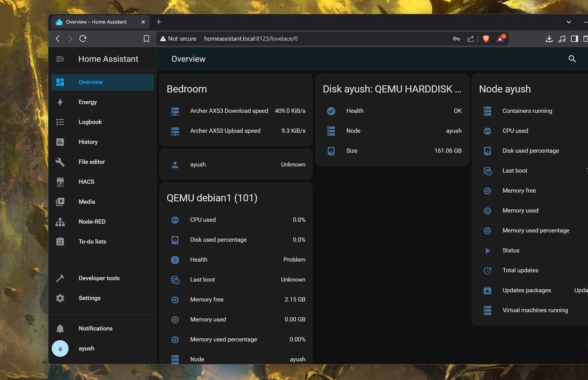Open Logbook from the sidebar menu
588x380 pixels.
(60, 122)
